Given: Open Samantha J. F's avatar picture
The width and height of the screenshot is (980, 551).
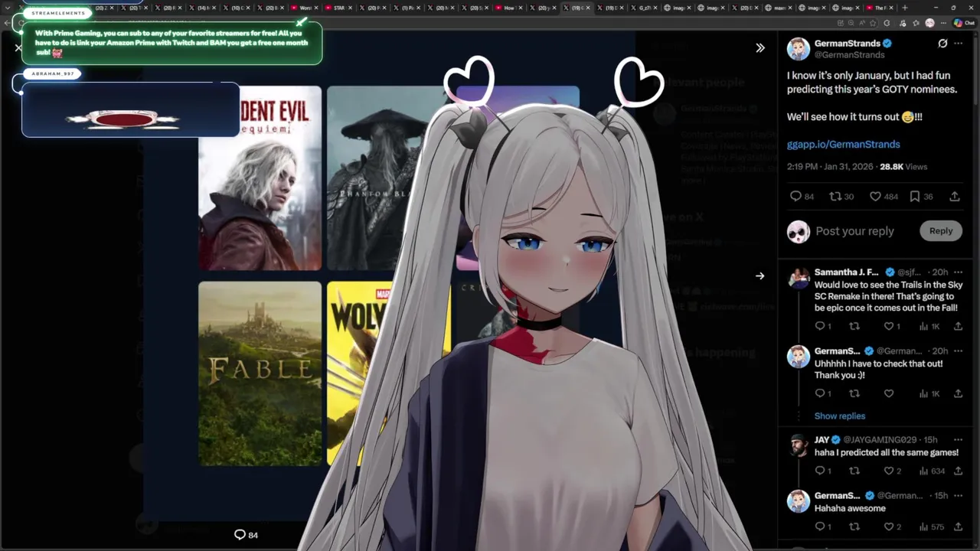Looking at the screenshot, I should [x=799, y=278].
